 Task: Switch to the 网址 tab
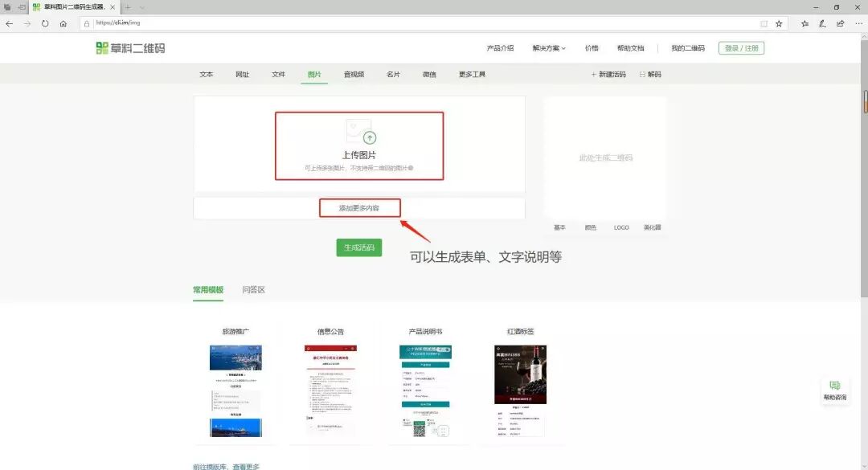[242, 74]
